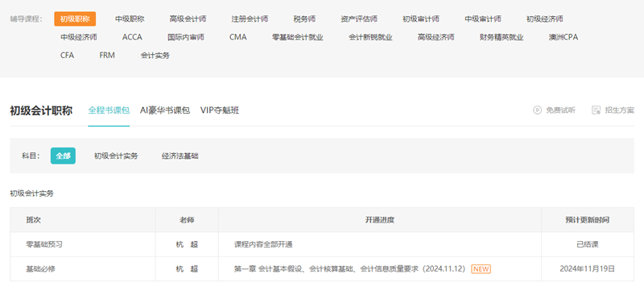Viewport: 644px width, 291px height.
Task: Filter by 经济法基础 subject
Action: click(x=180, y=156)
